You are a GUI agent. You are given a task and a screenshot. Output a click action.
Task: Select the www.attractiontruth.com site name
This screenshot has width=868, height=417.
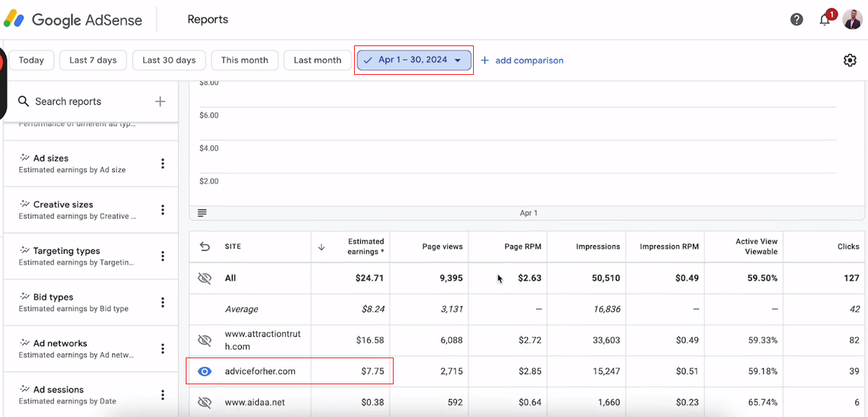click(x=263, y=340)
